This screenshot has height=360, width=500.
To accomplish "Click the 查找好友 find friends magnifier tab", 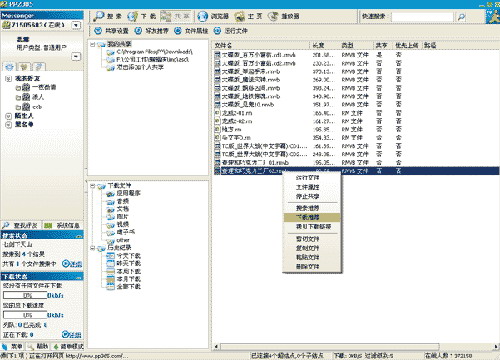I will (21, 225).
